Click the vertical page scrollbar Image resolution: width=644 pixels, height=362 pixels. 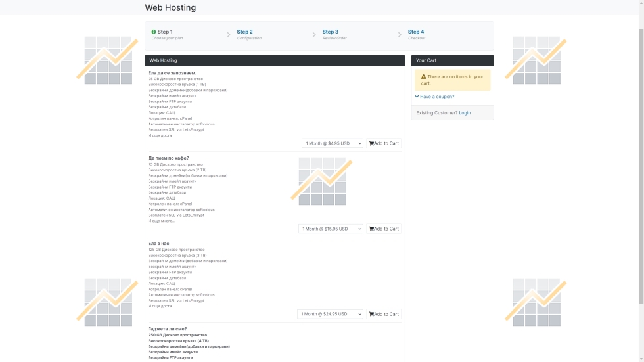[641, 166]
